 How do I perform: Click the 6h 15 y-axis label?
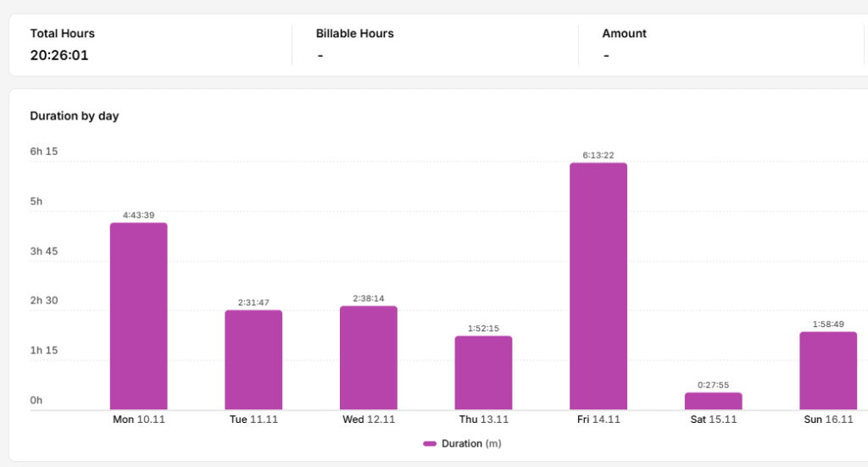[44, 152]
